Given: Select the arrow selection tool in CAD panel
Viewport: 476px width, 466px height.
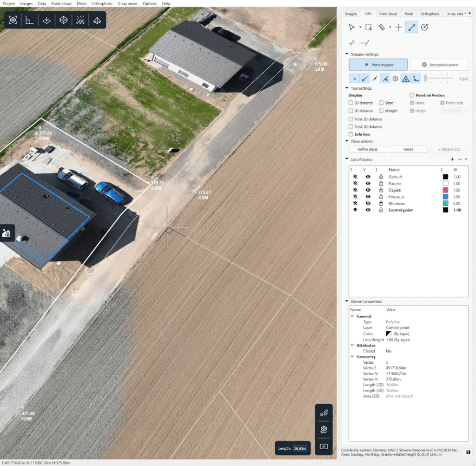Looking at the screenshot, I should coord(352,27).
